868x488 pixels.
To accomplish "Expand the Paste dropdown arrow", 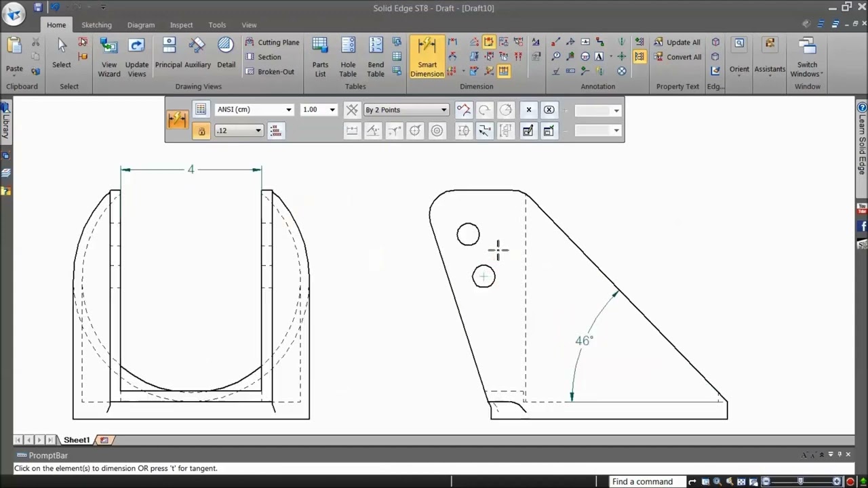I will pyautogui.click(x=14, y=75).
